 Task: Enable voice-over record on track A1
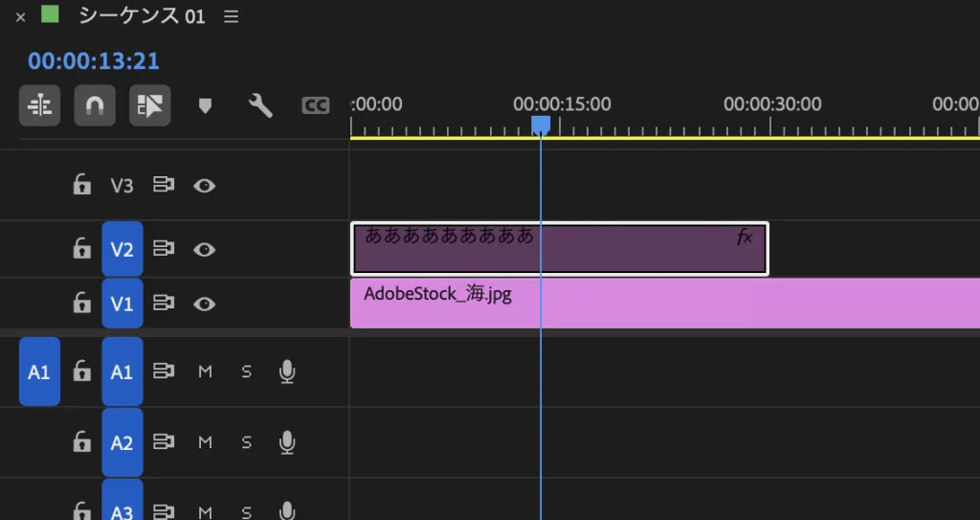(286, 372)
